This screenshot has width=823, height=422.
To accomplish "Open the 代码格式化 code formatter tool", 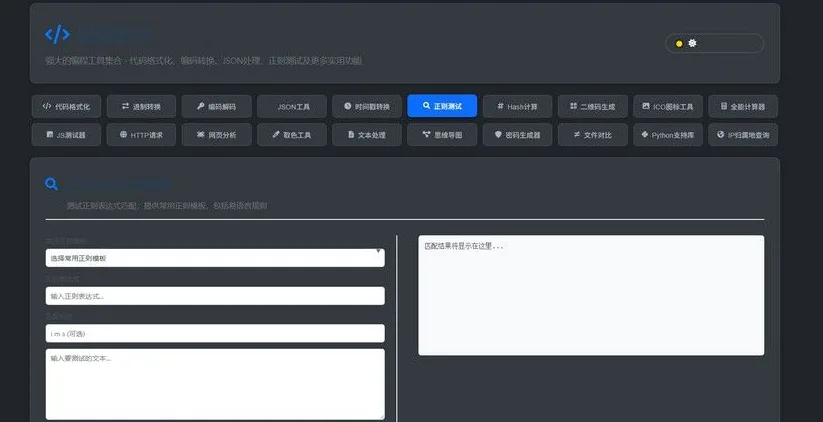I will click(x=67, y=106).
